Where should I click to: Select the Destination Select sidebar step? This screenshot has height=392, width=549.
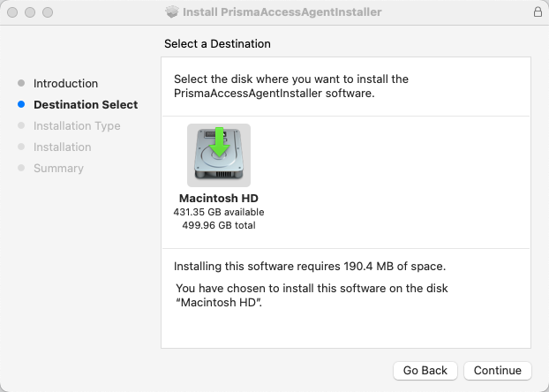point(86,104)
